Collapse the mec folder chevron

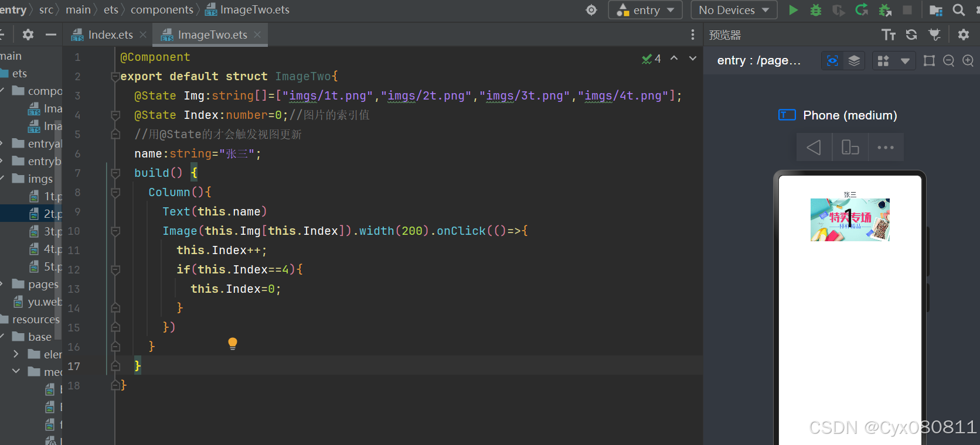coord(16,371)
